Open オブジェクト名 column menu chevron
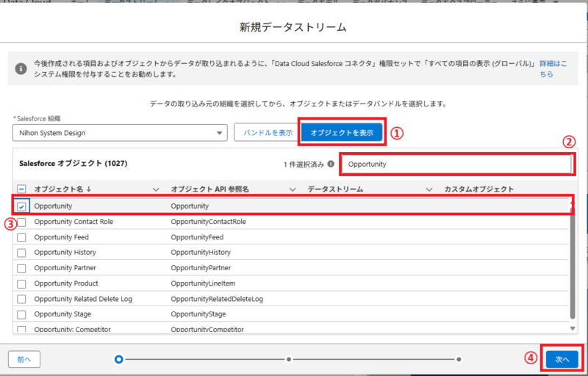This screenshot has height=376, width=588. click(156, 189)
